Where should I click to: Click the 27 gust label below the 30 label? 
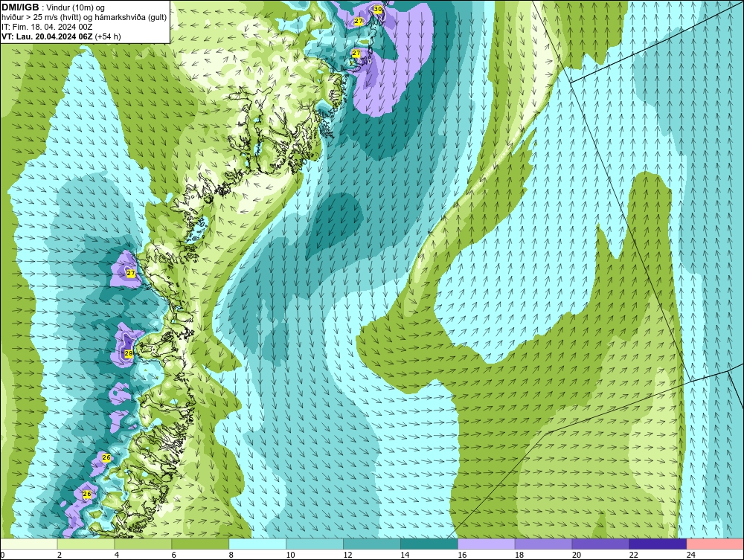coord(356,54)
